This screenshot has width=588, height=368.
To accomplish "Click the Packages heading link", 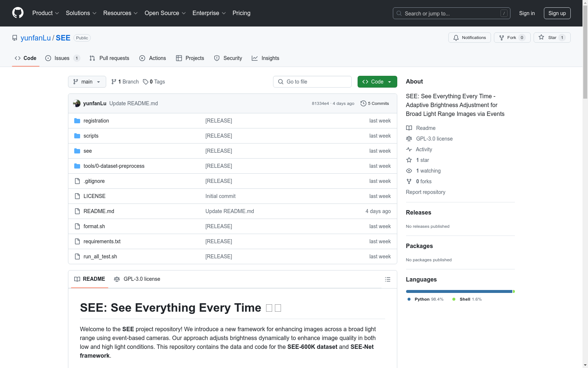I will pos(419,246).
